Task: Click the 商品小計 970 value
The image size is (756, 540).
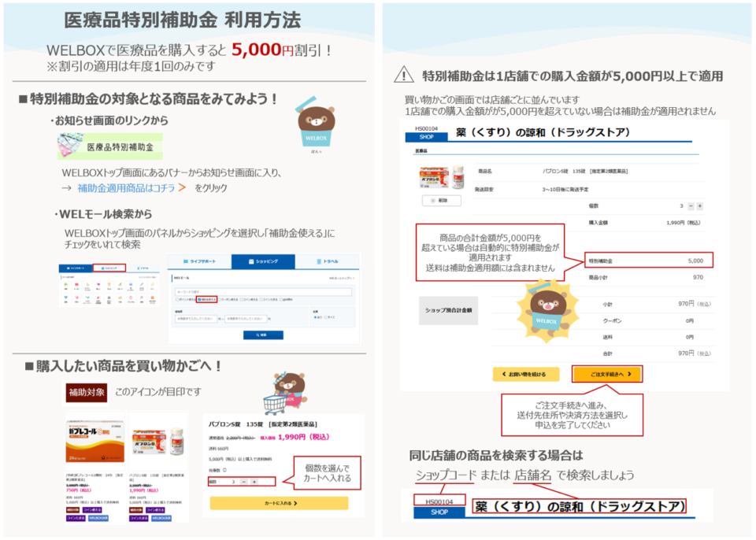Action: (699, 277)
